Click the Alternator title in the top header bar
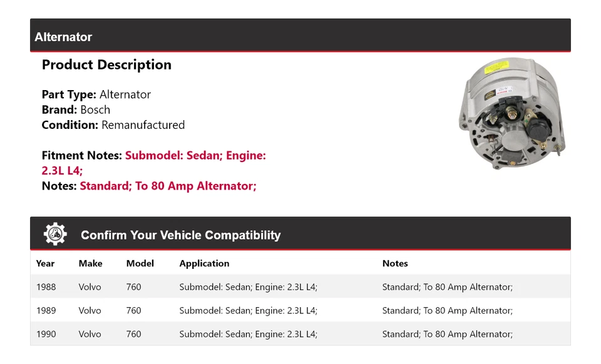 [x=63, y=37]
